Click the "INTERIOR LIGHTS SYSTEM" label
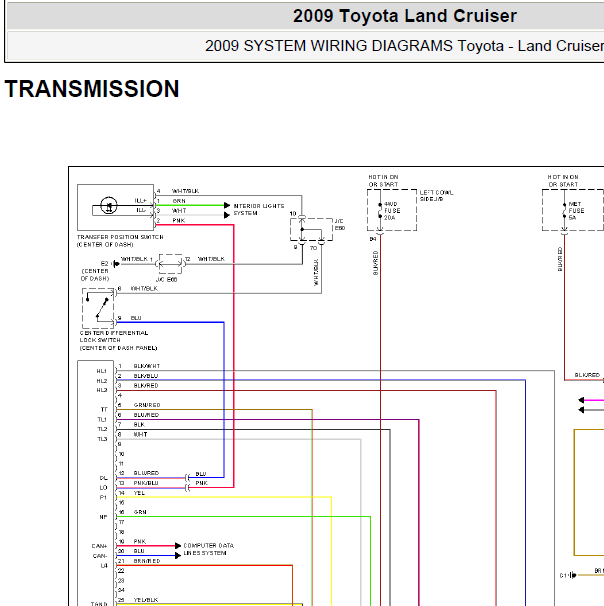The image size is (604, 606). click(259, 209)
